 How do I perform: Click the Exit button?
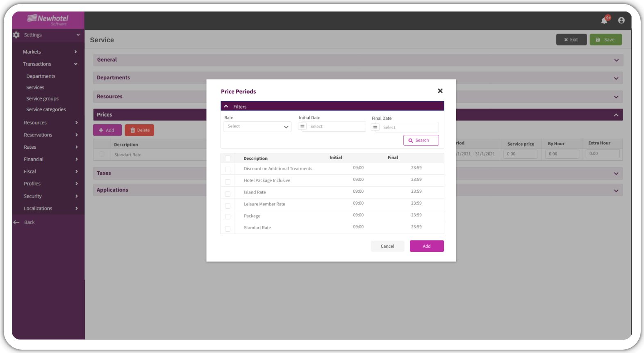[571, 40]
